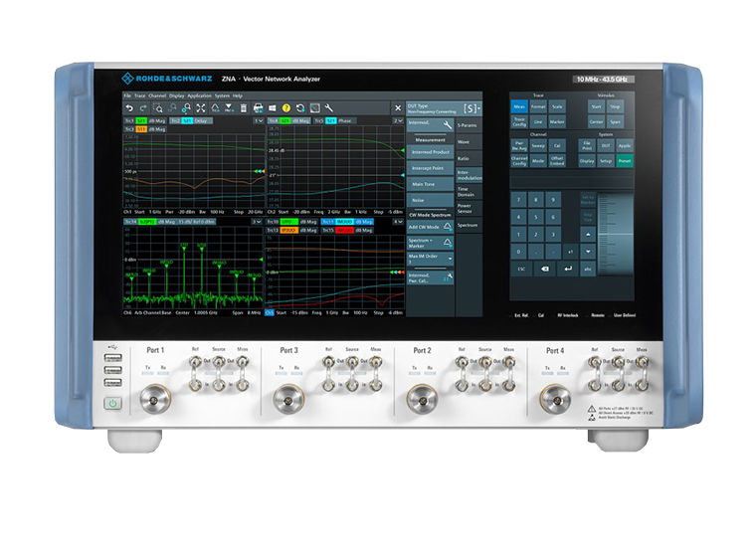Screen dimensions: 756x547
Task: Click the highlighted Ch5 channel label
Action: [x=270, y=312]
